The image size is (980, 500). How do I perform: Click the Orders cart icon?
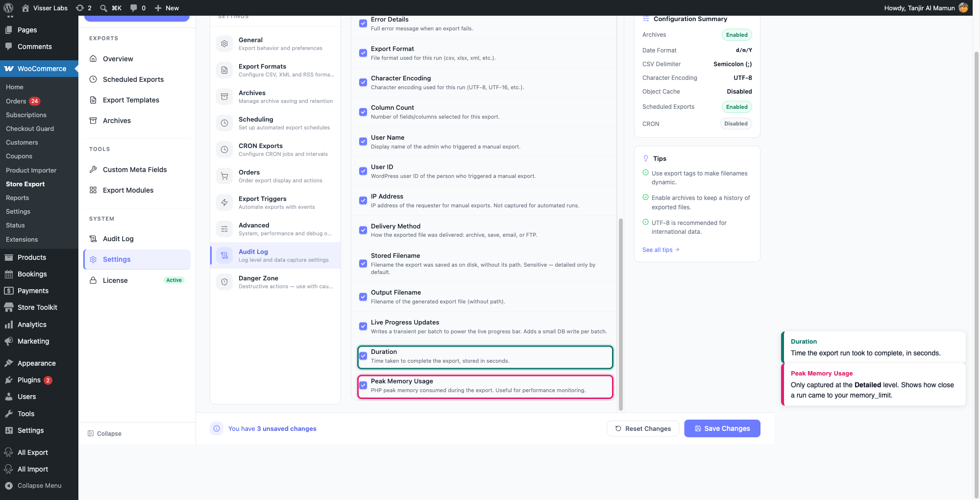(224, 176)
